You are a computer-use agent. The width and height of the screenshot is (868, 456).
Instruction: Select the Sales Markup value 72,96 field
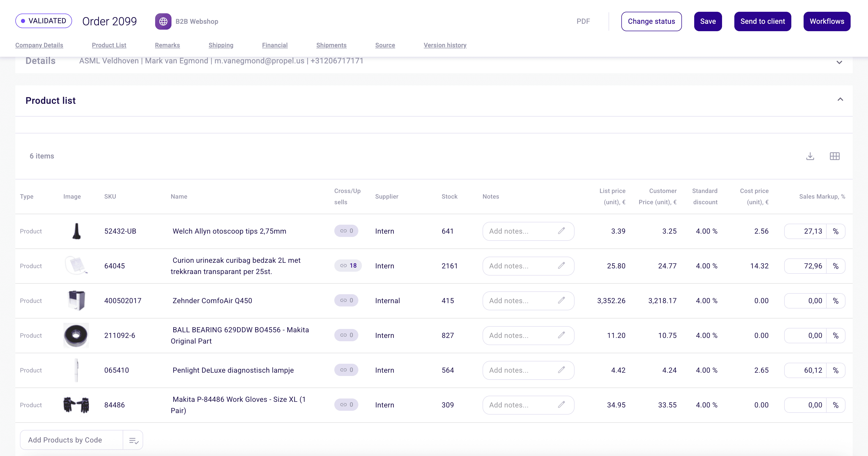tap(813, 266)
